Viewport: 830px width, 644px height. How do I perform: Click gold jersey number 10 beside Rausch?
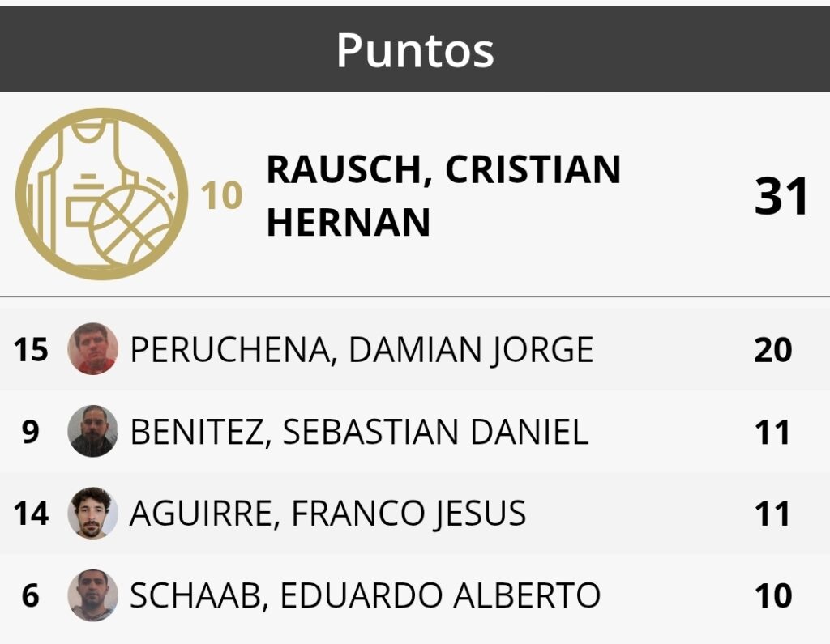[222, 196]
